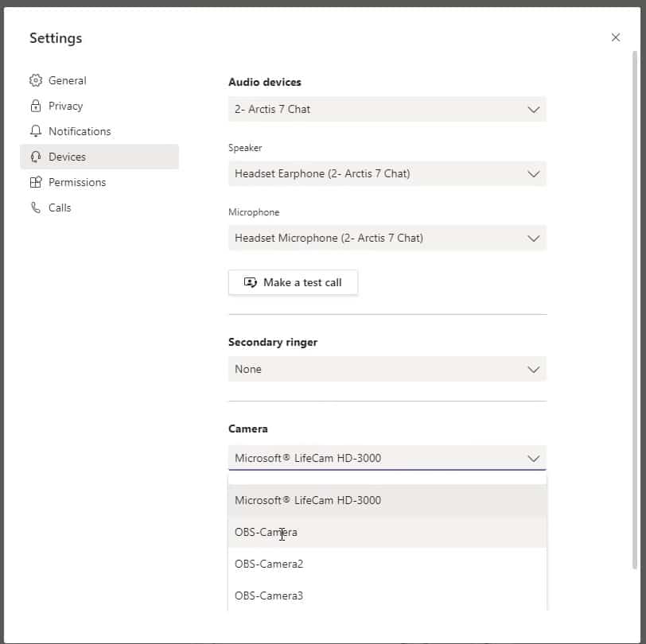Choose OBS-Camera3 option
646x644 pixels.
click(387, 596)
